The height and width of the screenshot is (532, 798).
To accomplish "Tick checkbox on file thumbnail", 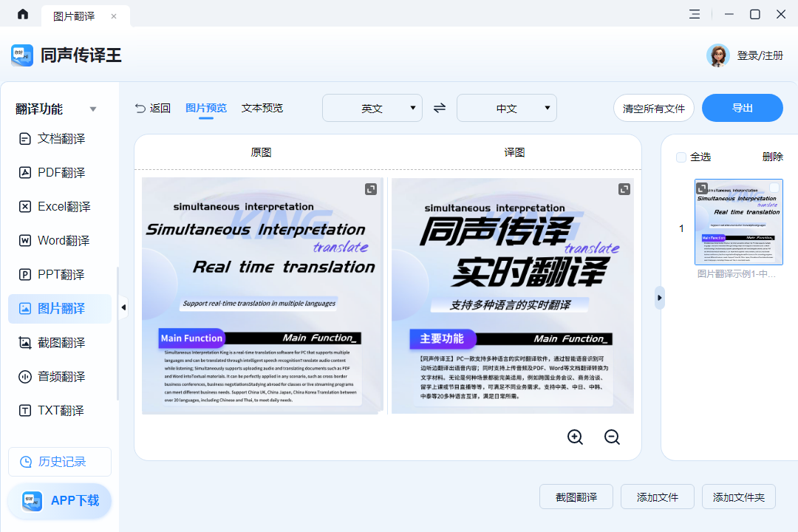I will tap(774, 188).
